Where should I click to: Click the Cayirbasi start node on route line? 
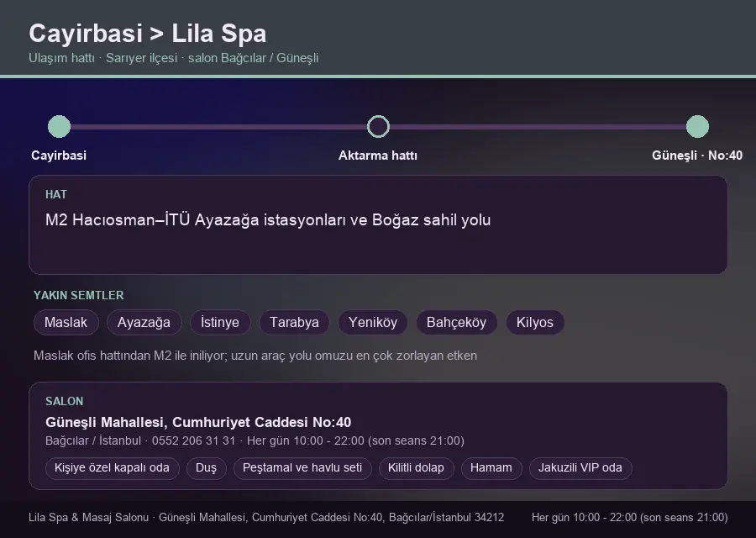click(x=60, y=126)
